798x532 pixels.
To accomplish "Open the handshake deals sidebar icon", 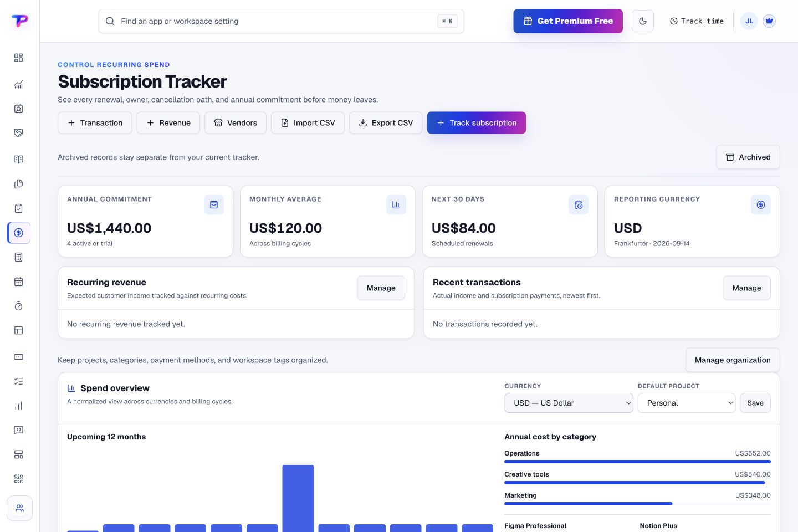I will click(18, 133).
